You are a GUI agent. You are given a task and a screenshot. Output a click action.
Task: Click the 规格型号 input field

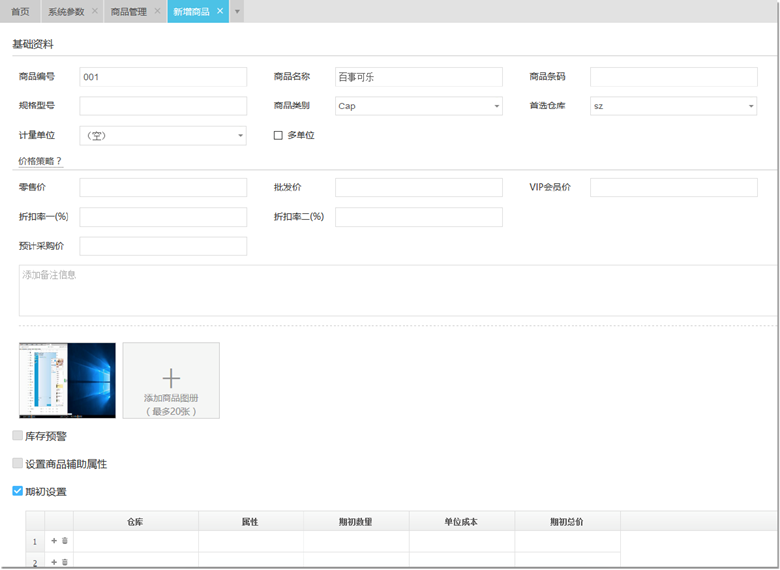tap(163, 106)
